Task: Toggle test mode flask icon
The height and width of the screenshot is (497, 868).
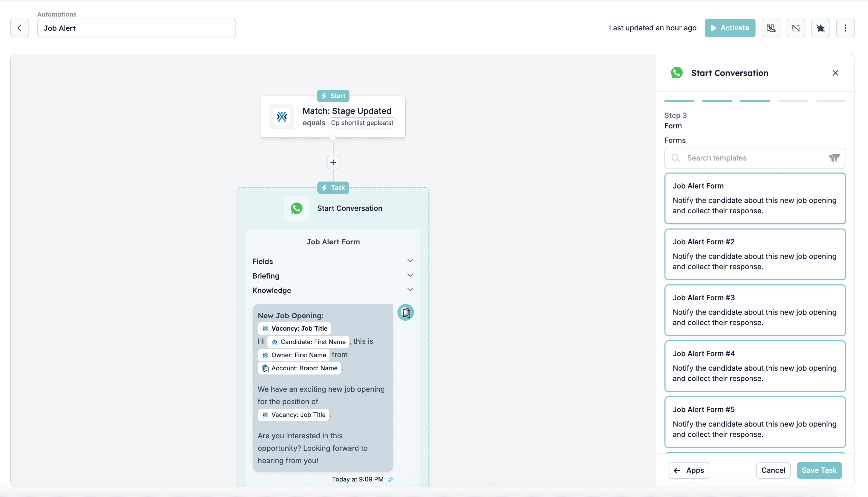Action: point(771,28)
